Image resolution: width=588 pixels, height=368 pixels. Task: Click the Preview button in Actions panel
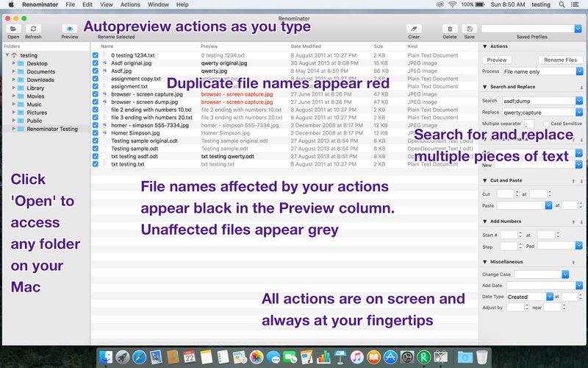pos(497,60)
